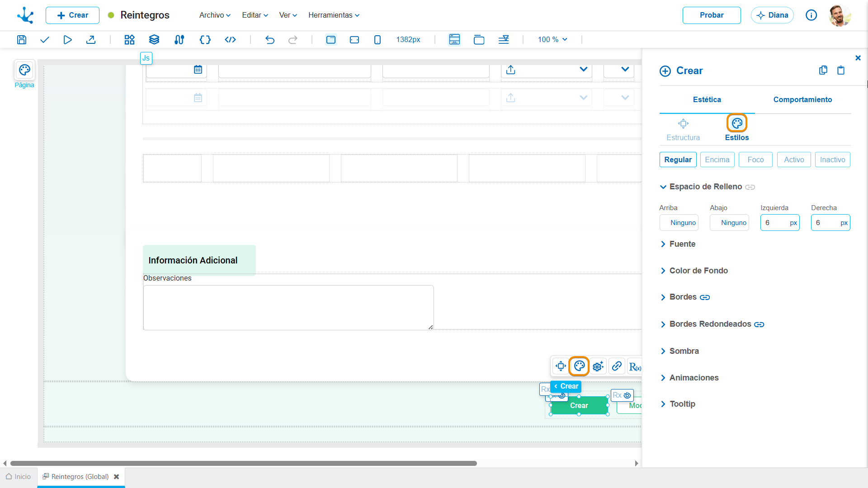Click the save icon in toolbar
The height and width of the screenshot is (488, 868).
(21, 40)
